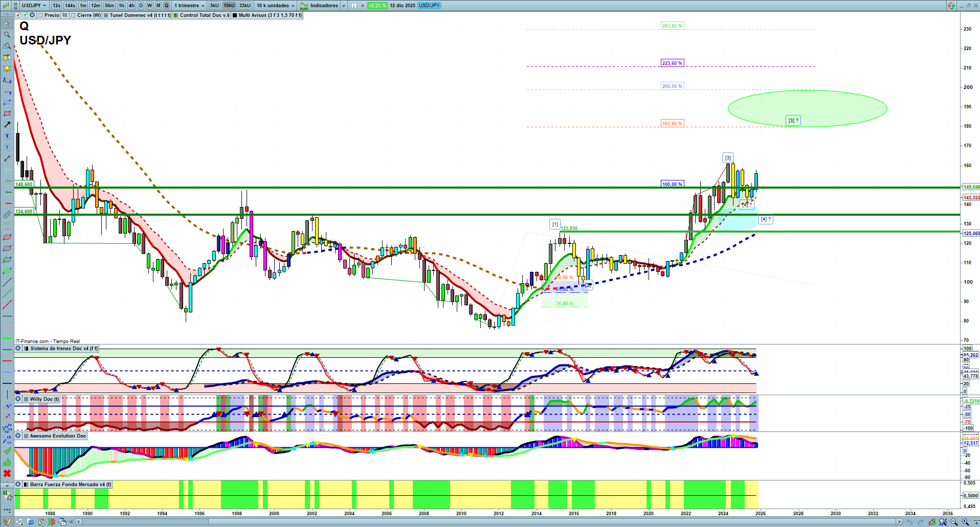Delete drawings with the red X tool

tap(7, 473)
